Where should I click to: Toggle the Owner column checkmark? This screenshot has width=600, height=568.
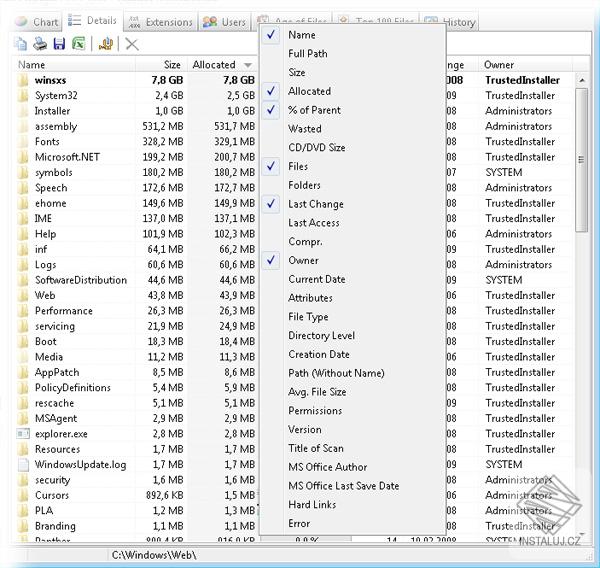point(303,260)
